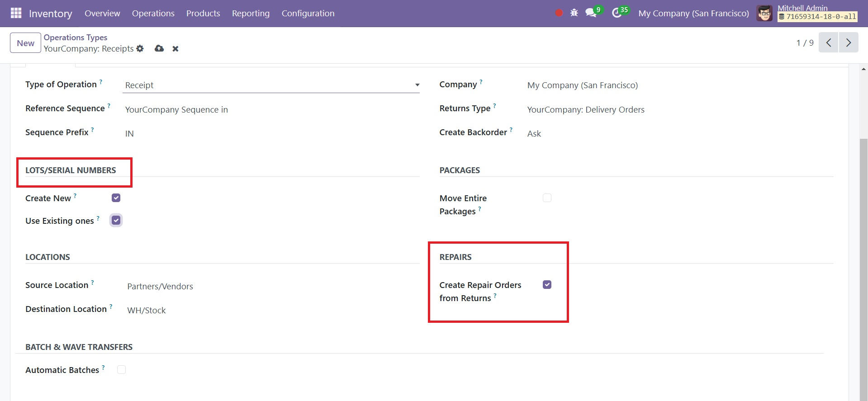Viewport: 868px width, 401px height.
Task: Show help tooltip for Move Entire Packages
Action: pos(480,209)
